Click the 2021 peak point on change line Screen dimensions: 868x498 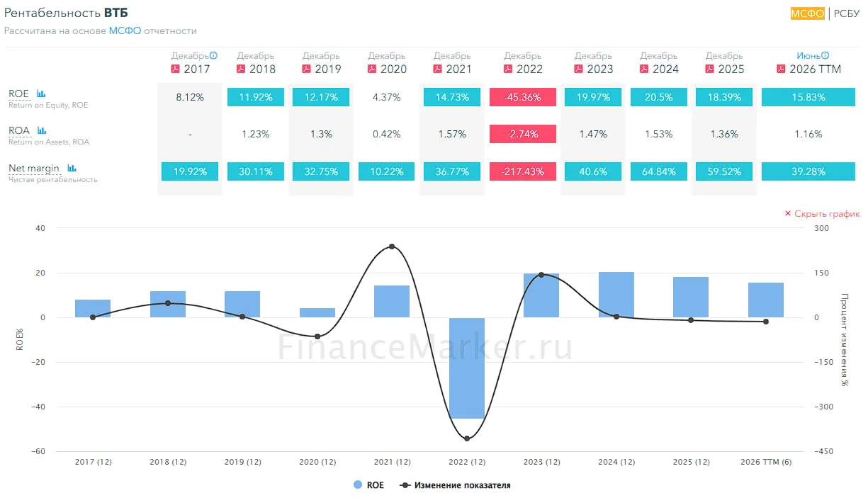click(x=392, y=247)
